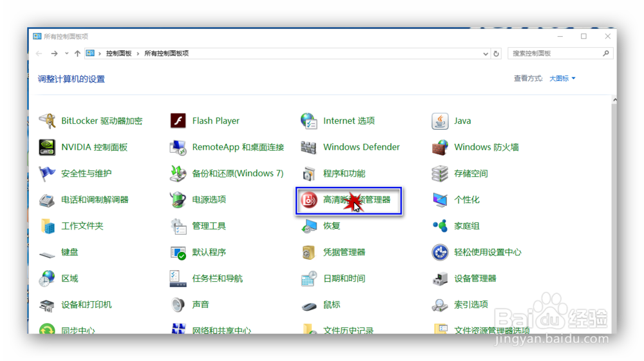Click the 日期和时间 icon
Image resolution: width=644 pixels, height=361 pixels.
point(309,278)
